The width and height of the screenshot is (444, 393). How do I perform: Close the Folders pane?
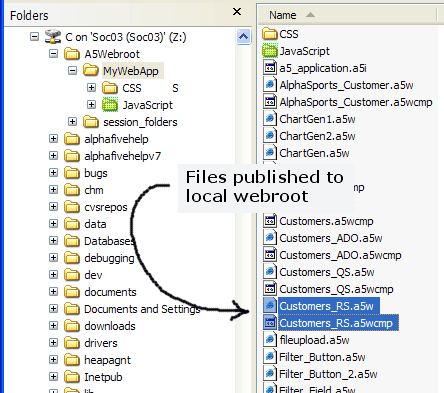tap(237, 12)
